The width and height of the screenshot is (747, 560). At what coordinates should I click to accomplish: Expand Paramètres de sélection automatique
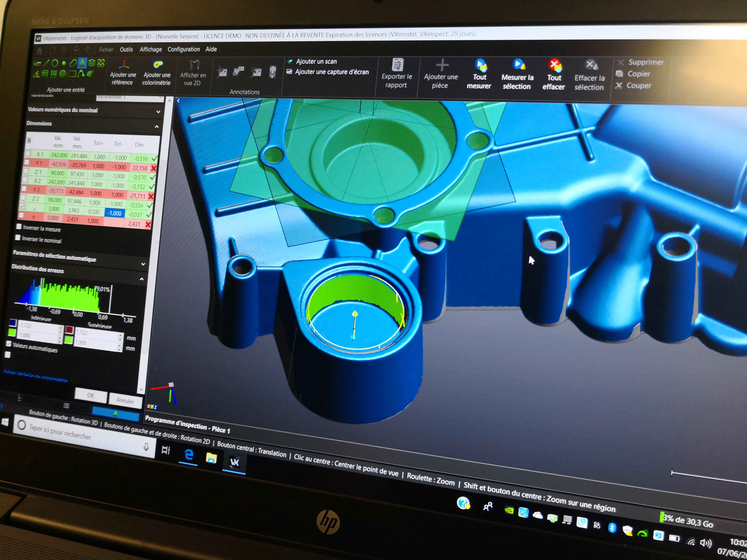(143, 264)
